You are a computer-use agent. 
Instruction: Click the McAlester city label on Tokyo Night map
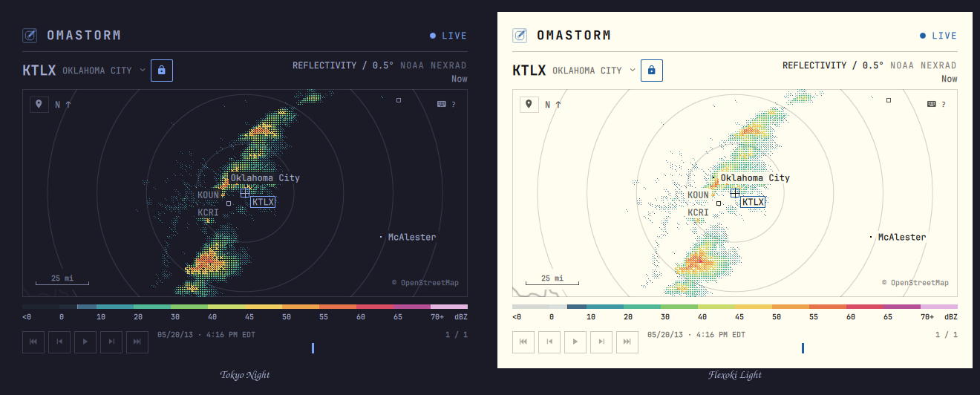pyautogui.click(x=412, y=238)
